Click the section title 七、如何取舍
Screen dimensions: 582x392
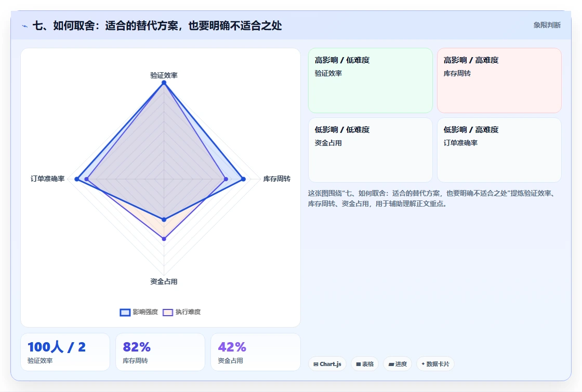(157, 25)
